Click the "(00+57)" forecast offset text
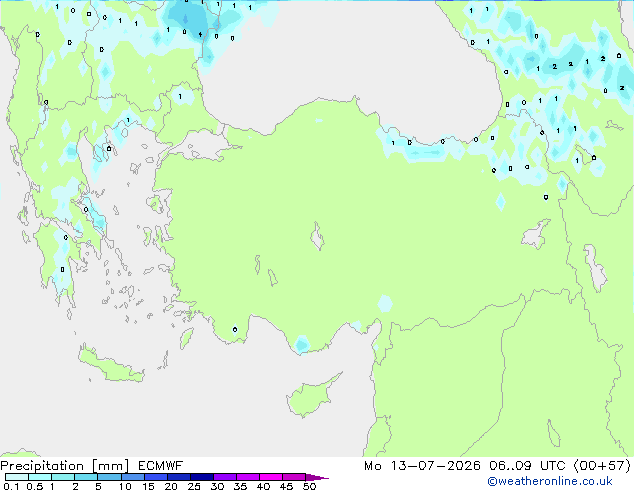Image resolution: width=634 pixels, height=490 pixels. tap(602, 466)
